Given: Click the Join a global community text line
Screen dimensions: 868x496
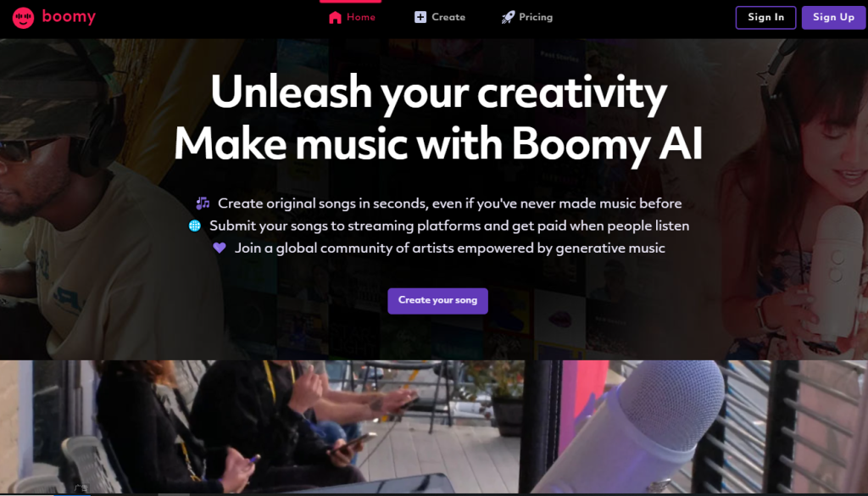Looking at the screenshot, I should click(449, 248).
